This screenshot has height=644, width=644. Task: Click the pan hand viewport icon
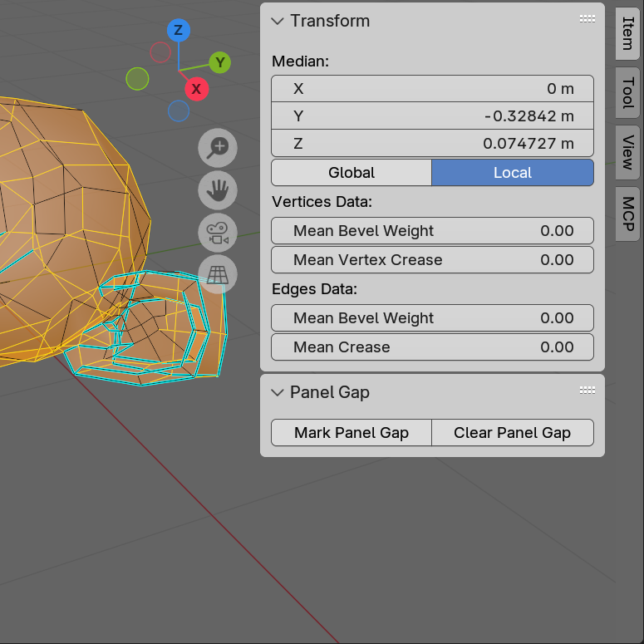pos(218,190)
